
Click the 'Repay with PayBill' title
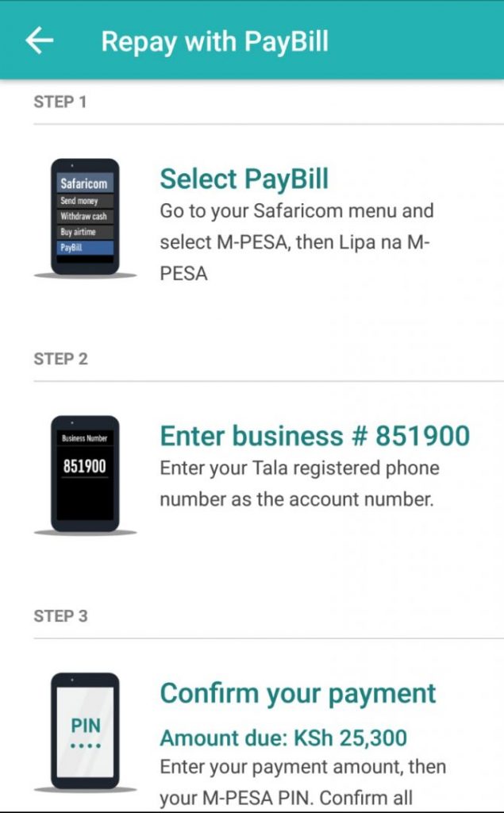[x=214, y=41]
